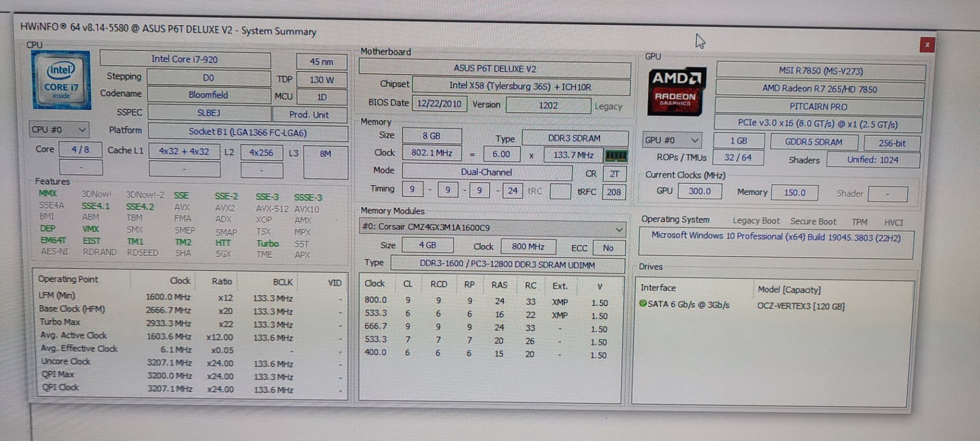Screen dimensions: 980x441
Task: Click the L1 cache 4x32 + 4x32 value
Action: [184, 152]
